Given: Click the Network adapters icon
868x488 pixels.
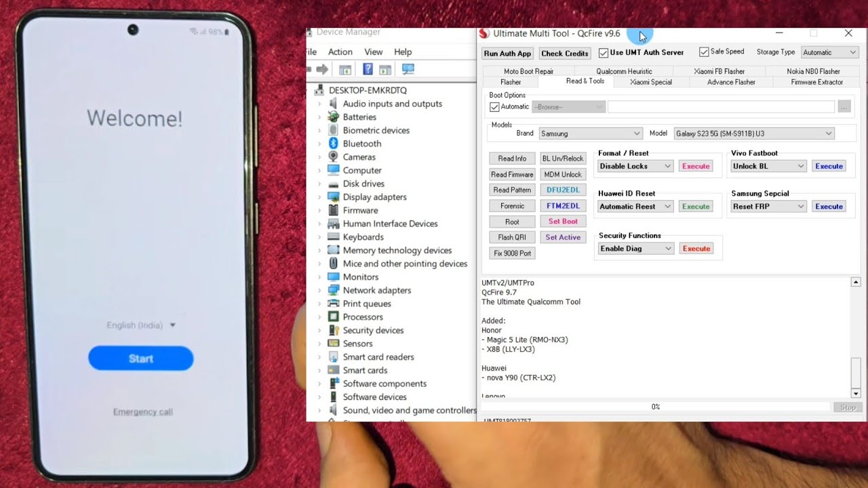Looking at the screenshot, I should coord(333,290).
